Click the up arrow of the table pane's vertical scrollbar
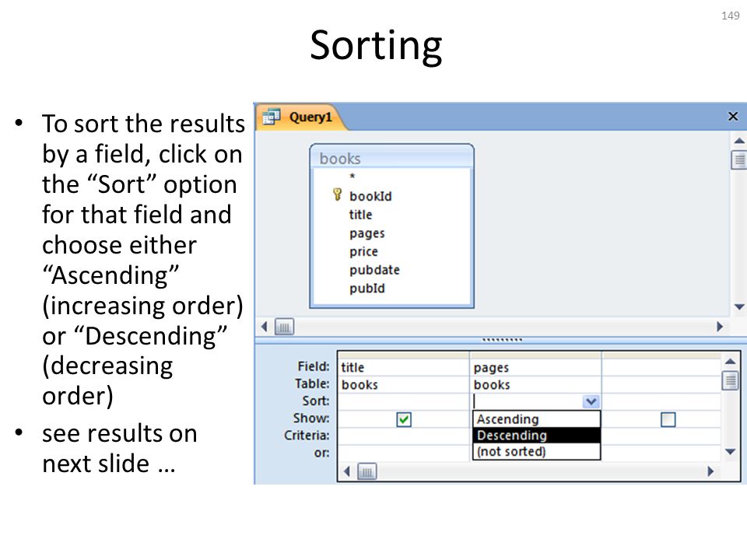The width and height of the screenshot is (747, 560). pos(739,141)
